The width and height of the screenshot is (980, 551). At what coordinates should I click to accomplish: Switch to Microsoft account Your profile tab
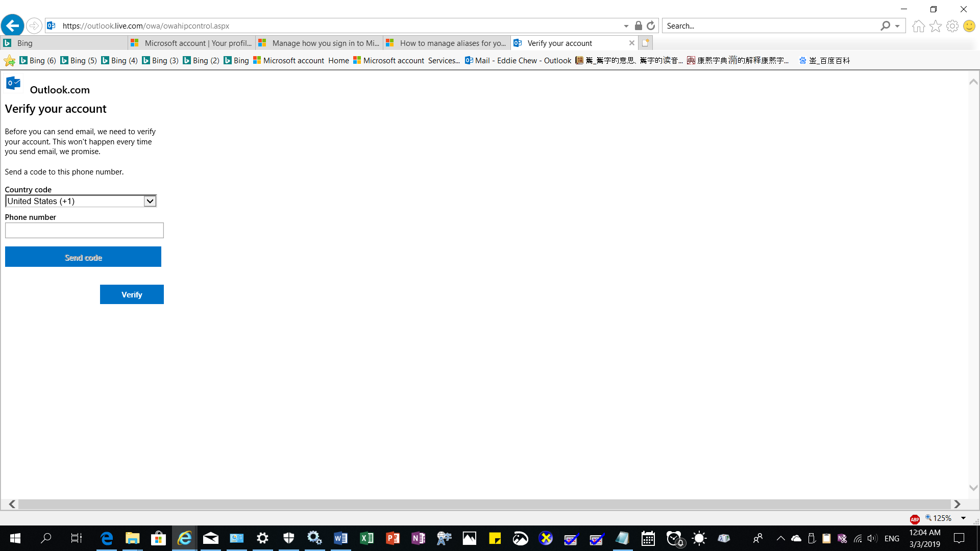click(192, 43)
